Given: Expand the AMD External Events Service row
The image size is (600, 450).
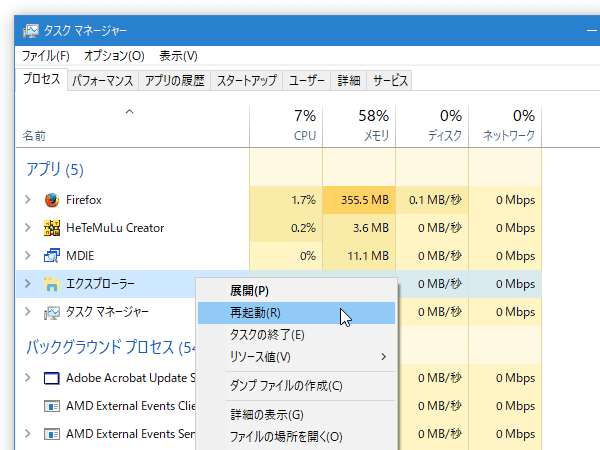Looking at the screenshot, I should tap(28, 434).
